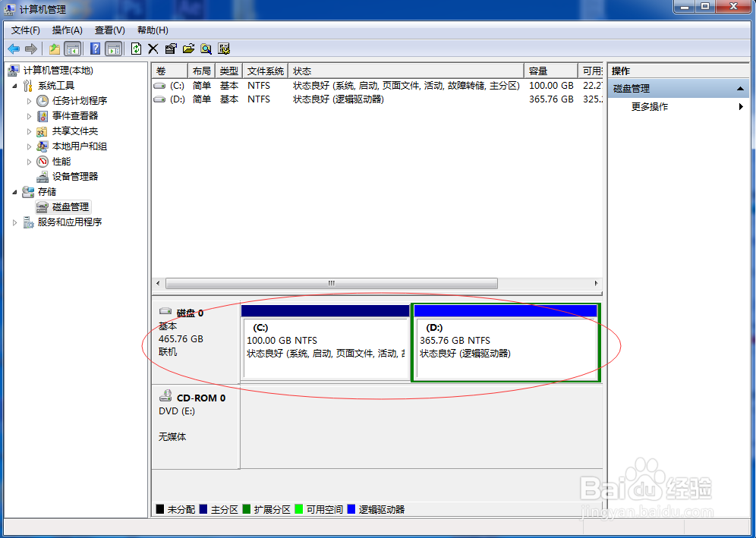
Task: Click the scroll right arrow of volume list
Action: point(596,284)
